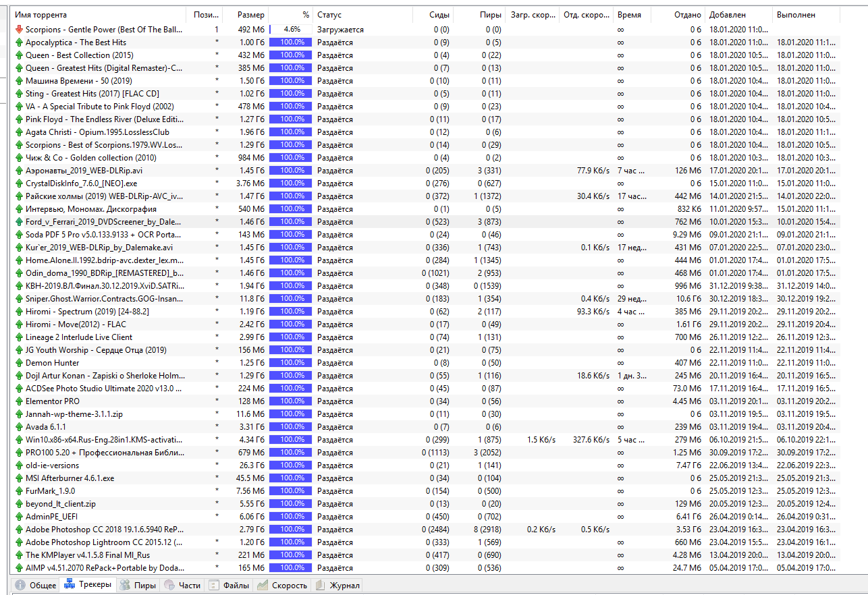Click status icon next to Машина Времени - 50 (2019)
The height and width of the screenshot is (595, 868).
pyautogui.click(x=19, y=81)
